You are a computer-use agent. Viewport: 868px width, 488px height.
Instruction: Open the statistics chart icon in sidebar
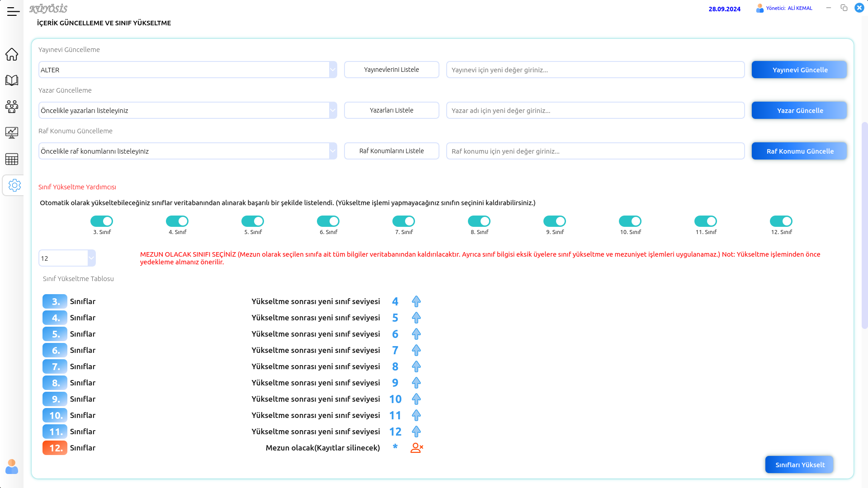(12, 133)
